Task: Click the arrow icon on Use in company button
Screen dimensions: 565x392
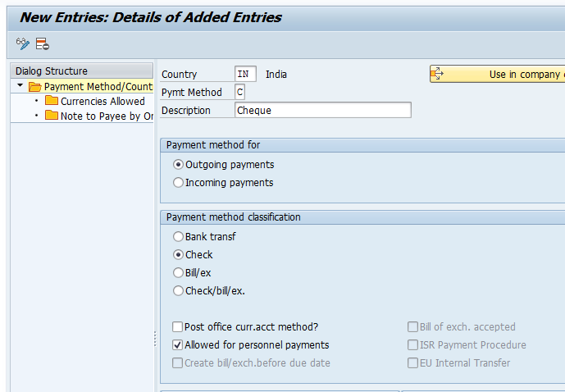Action: click(x=437, y=74)
